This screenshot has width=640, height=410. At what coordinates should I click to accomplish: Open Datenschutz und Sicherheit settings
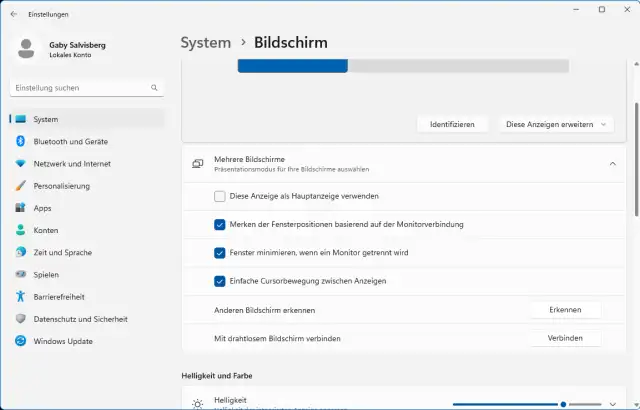pos(80,319)
